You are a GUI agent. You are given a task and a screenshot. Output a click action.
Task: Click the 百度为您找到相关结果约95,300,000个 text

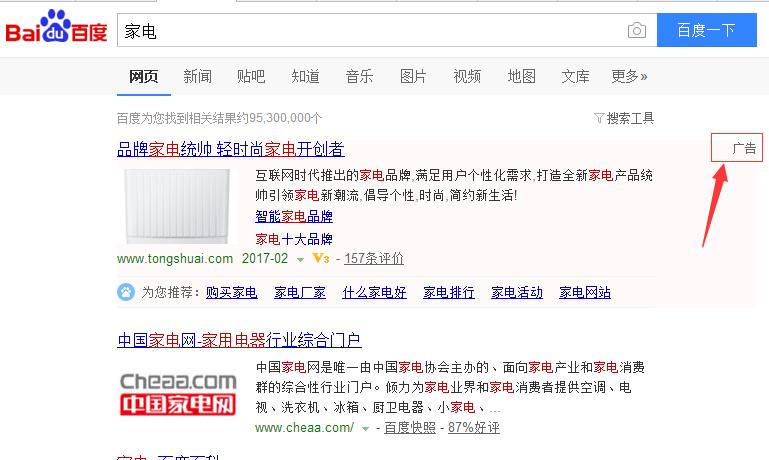[219, 118]
